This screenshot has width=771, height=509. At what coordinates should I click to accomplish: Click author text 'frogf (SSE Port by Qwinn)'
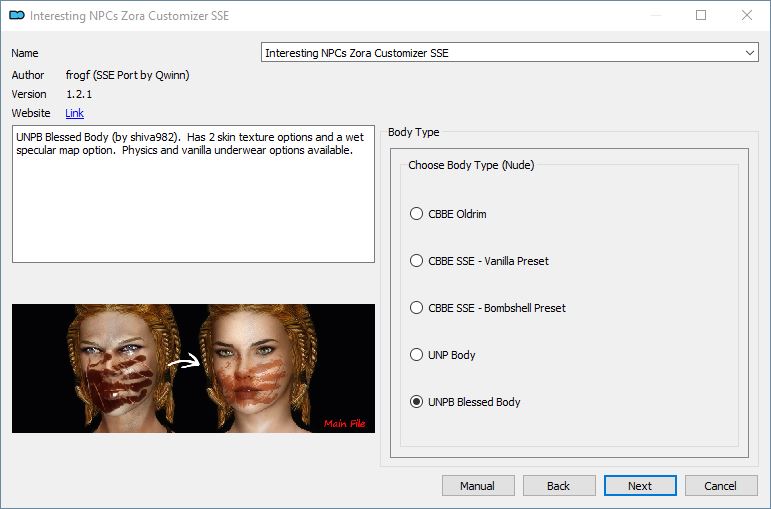[127, 75]
